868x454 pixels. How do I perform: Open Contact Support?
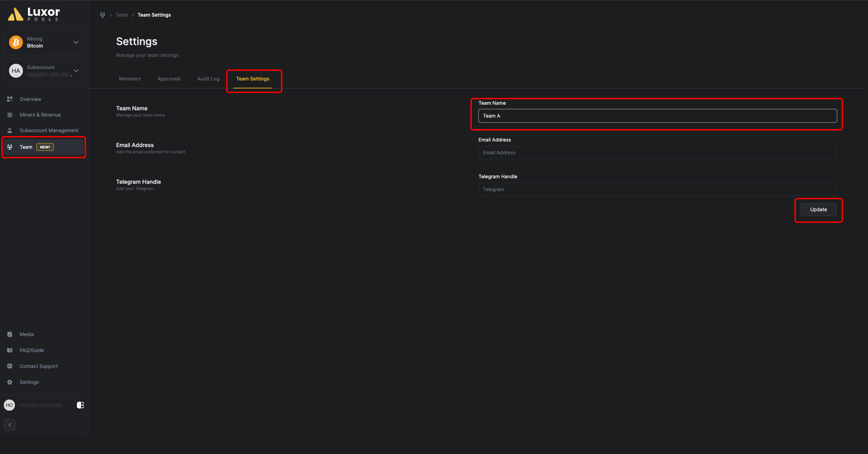tap(39, 366)
